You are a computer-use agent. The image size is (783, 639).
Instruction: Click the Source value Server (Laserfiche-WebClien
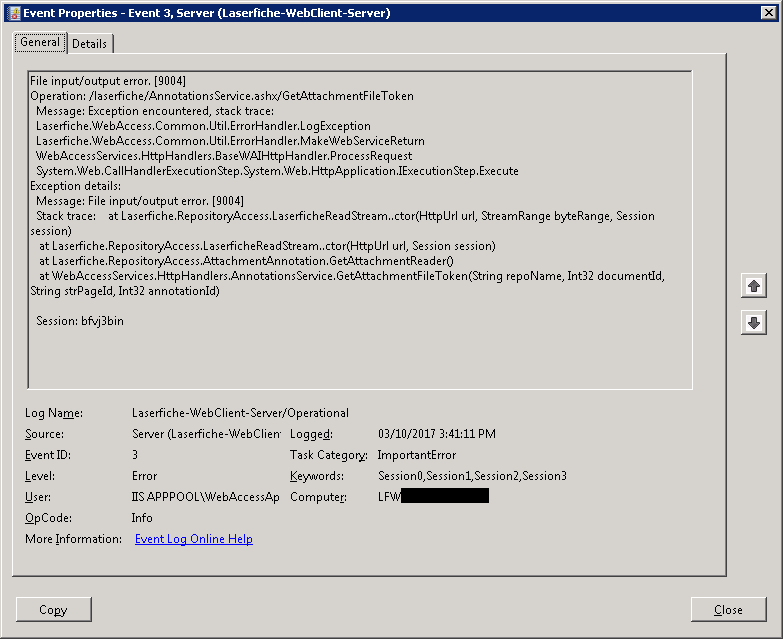tap(206, 434)
